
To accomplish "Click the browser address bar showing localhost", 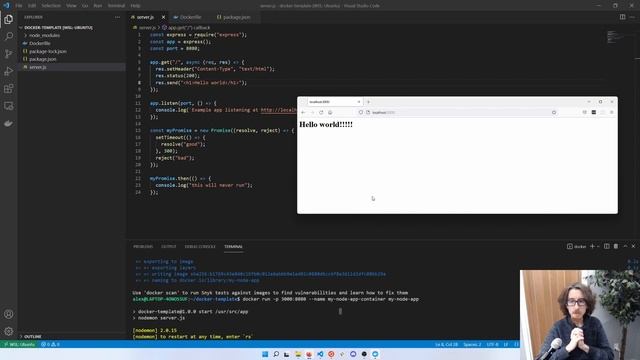I will pyautogui.click(x=457, y=112).
